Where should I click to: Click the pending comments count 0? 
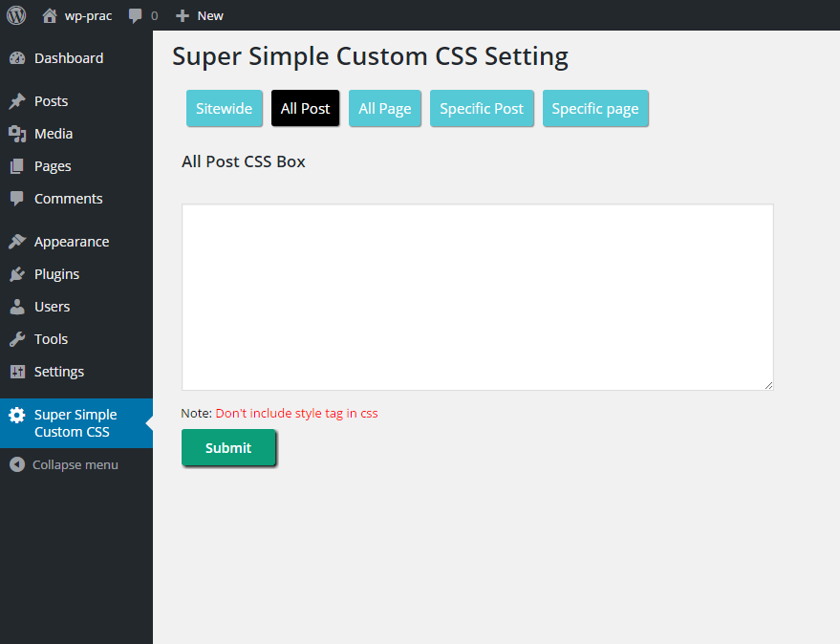click(154, 16)
